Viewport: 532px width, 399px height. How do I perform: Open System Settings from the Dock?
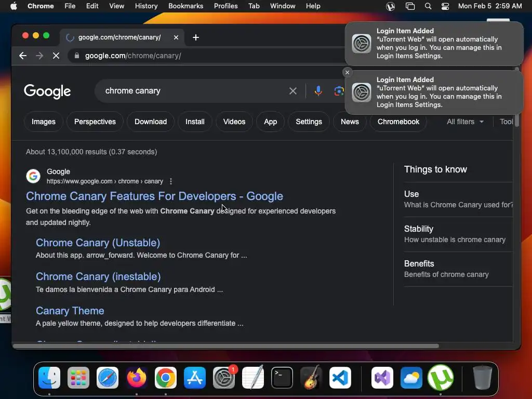(x=224, y=378)
